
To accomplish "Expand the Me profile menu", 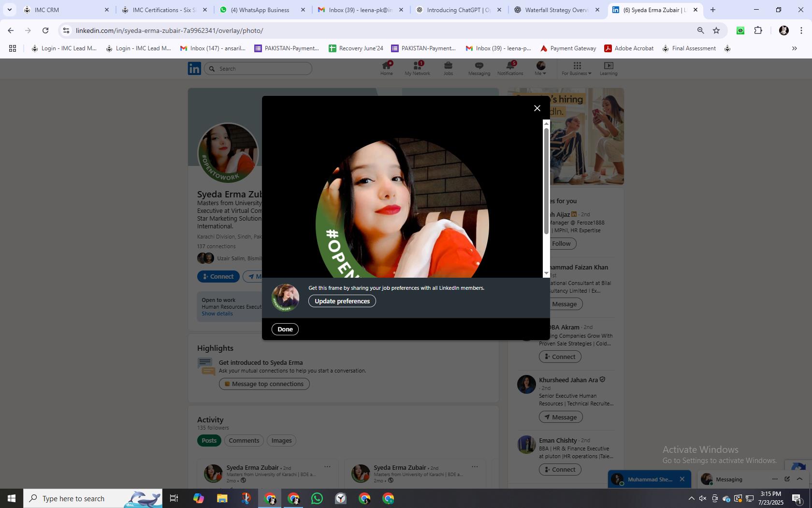I will click(x=541, y=68).
